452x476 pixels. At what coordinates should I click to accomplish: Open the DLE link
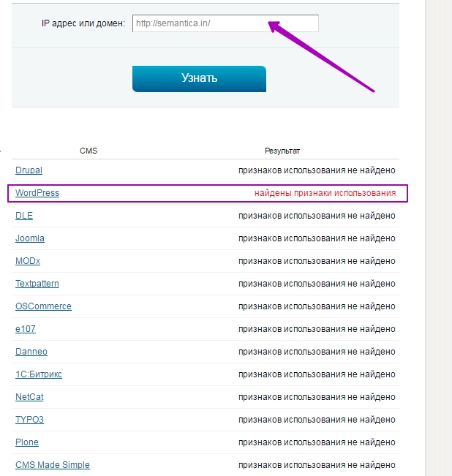click(x=24, y=216)
